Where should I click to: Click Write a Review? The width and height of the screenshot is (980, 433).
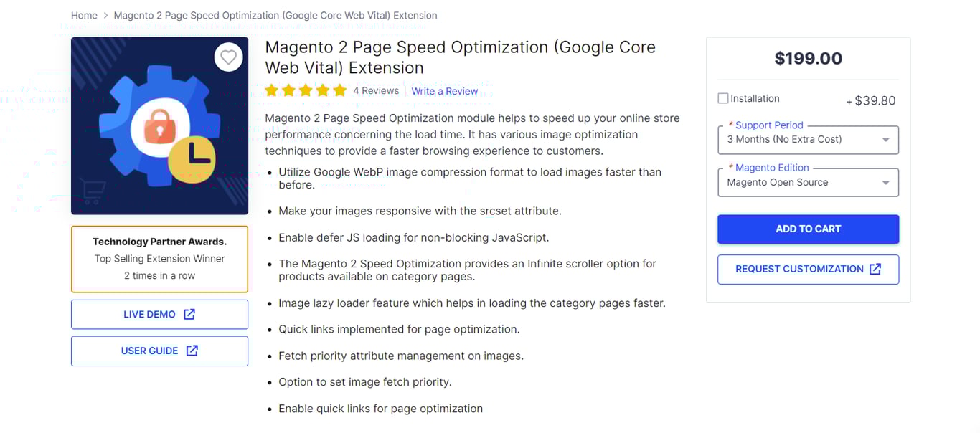click(x=444, y=91)
